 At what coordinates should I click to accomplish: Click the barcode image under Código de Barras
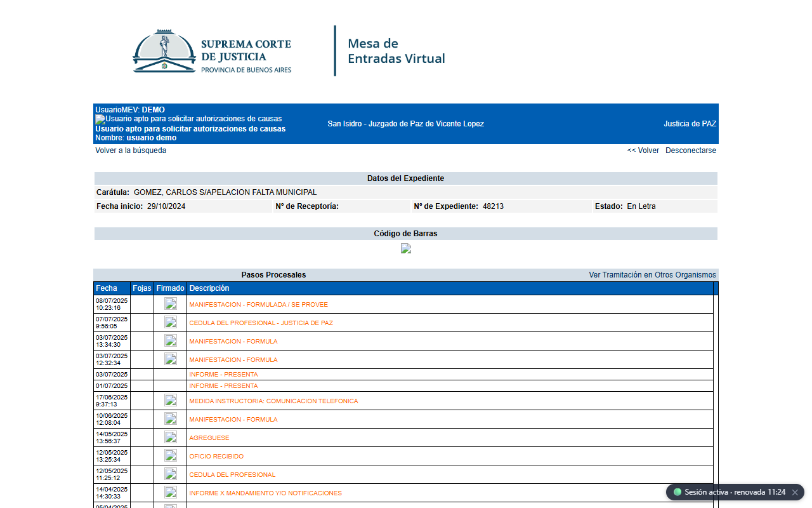coord(406,248)
